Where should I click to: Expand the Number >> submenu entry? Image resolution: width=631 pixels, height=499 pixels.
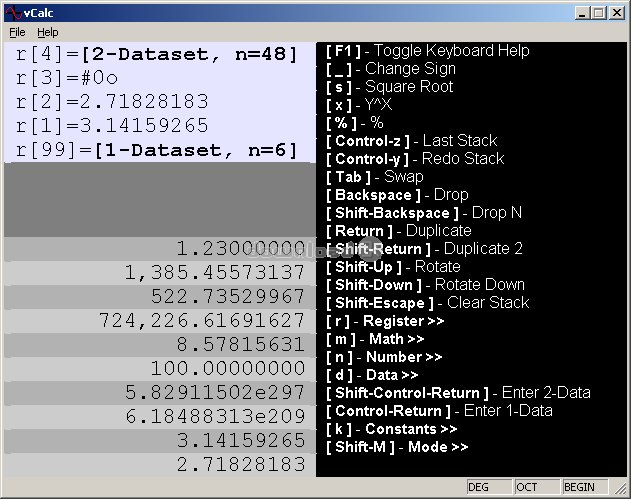tap(384, 357)
